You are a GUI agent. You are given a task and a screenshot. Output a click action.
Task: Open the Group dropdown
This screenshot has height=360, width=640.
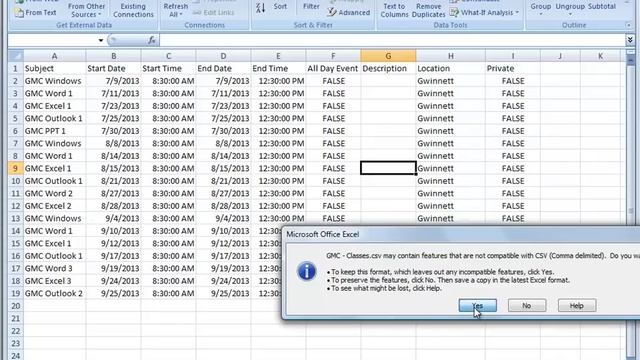(x=540, y=9)
